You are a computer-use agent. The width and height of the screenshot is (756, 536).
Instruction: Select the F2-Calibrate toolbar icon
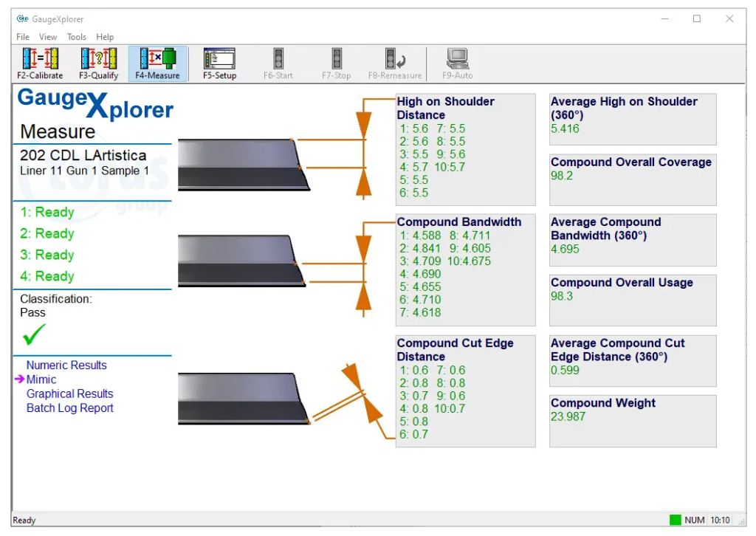40,63
